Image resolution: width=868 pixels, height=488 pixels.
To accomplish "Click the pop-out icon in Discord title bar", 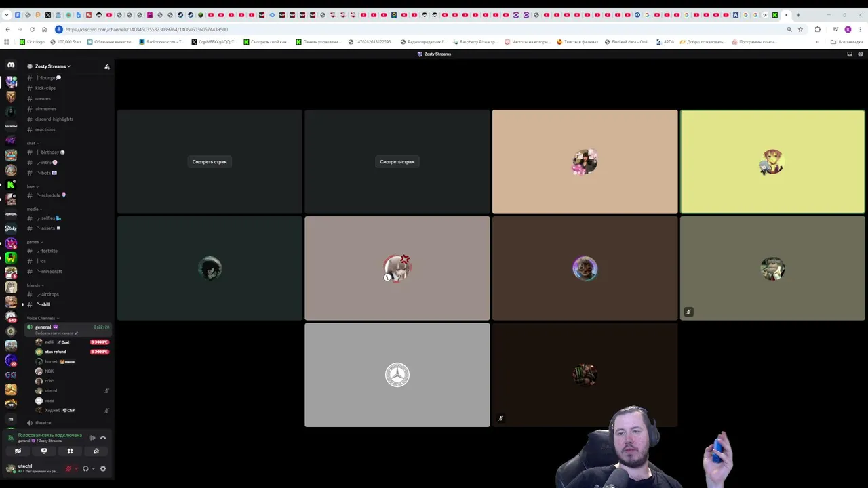I will (850, 54).
